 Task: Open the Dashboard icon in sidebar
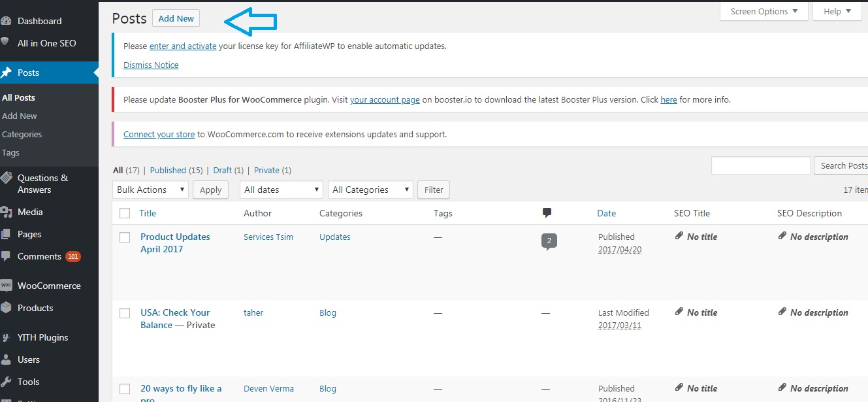6,21
